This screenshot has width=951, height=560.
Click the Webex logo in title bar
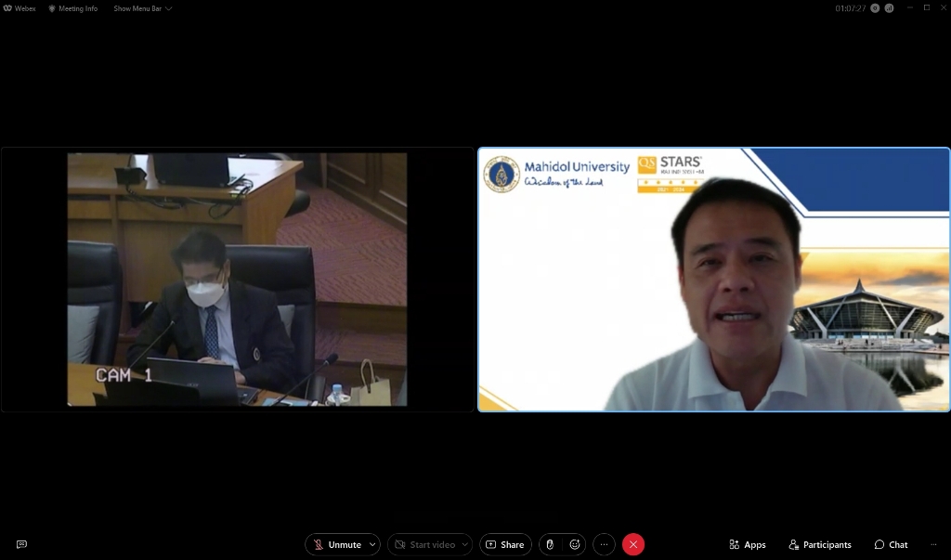point(20,8)
